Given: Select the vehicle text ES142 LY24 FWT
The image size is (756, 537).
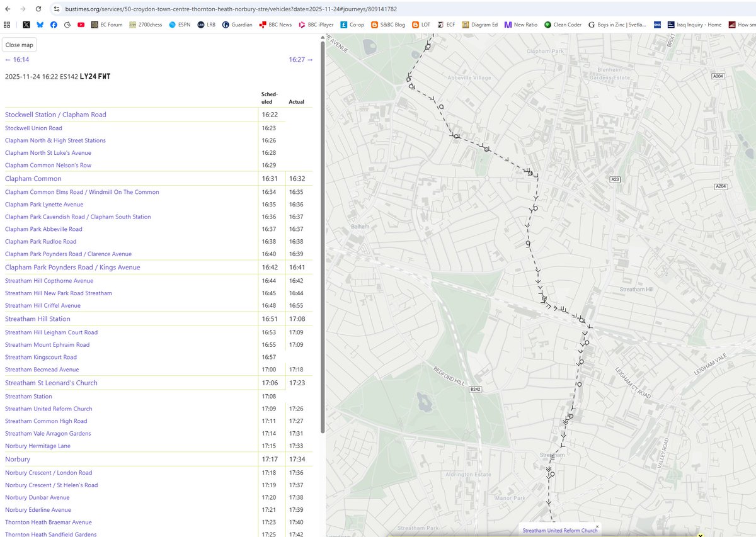Looking at the screenshot, I should (85, 77).
